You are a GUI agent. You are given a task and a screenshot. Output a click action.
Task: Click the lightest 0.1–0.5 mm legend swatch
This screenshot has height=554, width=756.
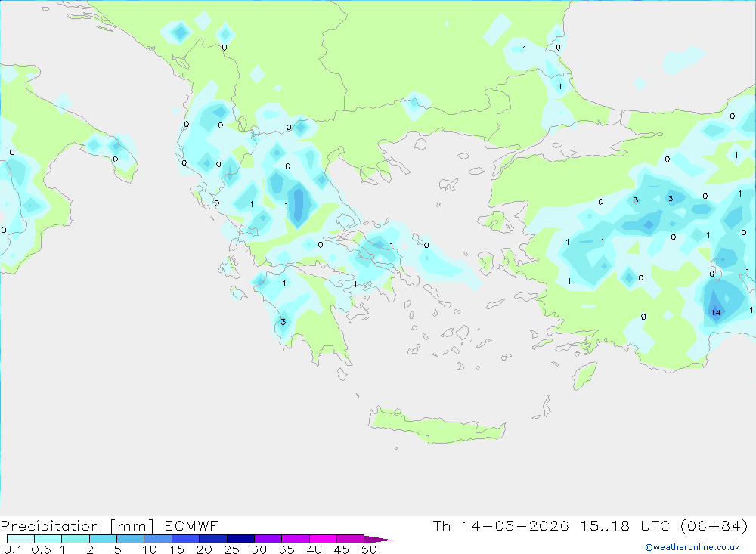[x=20, y=539]
